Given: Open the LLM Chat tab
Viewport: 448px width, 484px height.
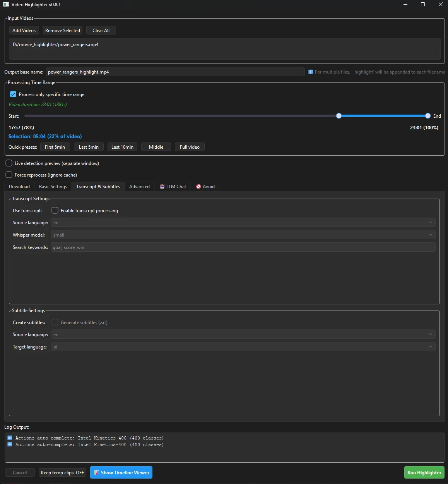Looking at the screenshot, I should tap(173, 187).
